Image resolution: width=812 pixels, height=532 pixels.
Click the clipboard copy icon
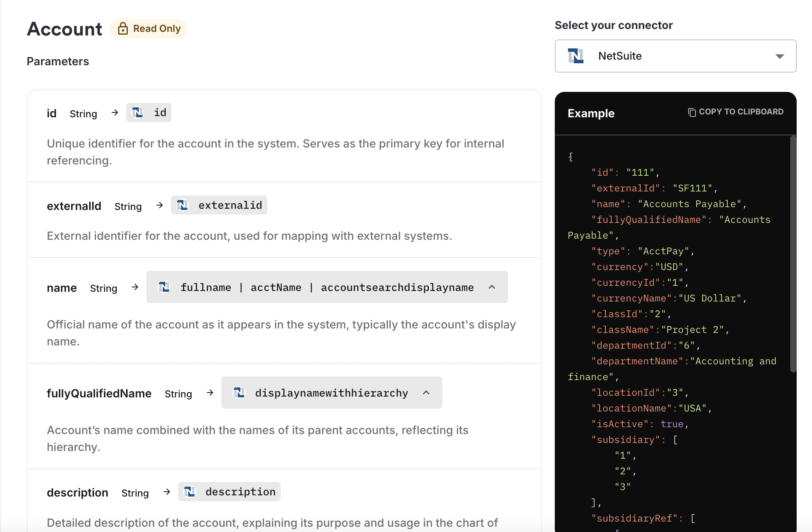click(692, 112)
